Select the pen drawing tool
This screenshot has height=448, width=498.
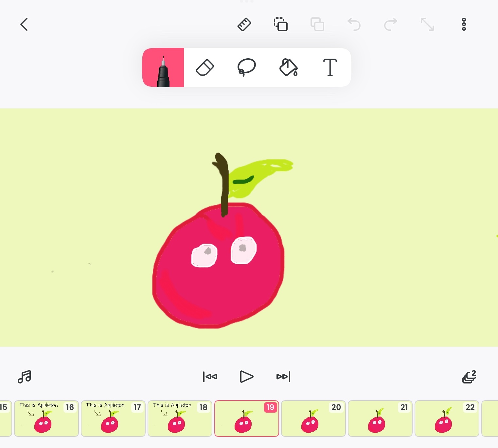click(x=163, y=67)
